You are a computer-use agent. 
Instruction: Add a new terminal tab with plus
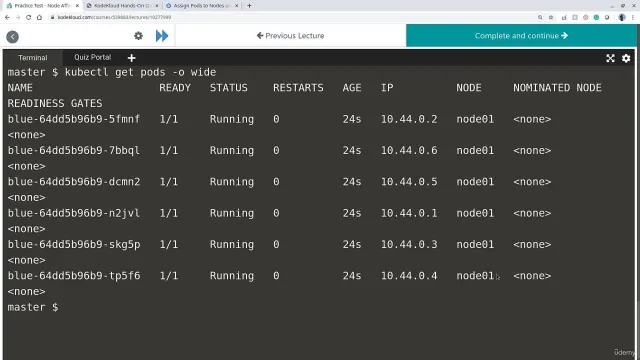[x=131, y=58]
